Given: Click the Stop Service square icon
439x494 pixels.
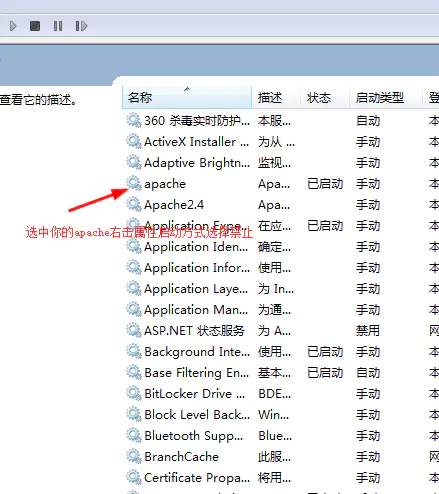Looking at the screenshot, I should pyautogui.click(x=35, y=26).
